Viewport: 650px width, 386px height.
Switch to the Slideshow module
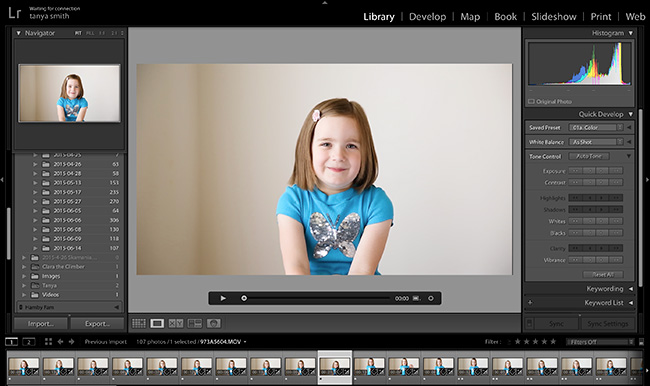click(554, 17)
